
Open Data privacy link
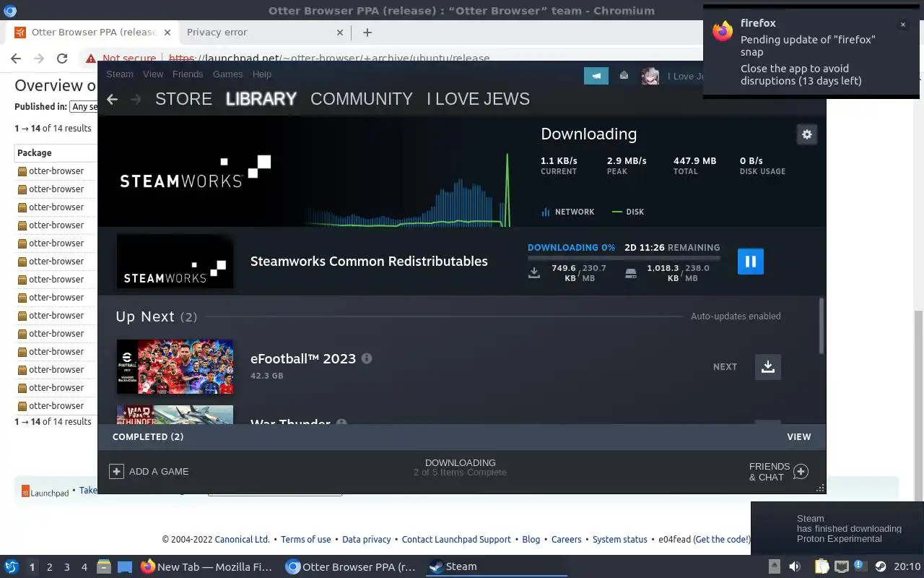367,540
